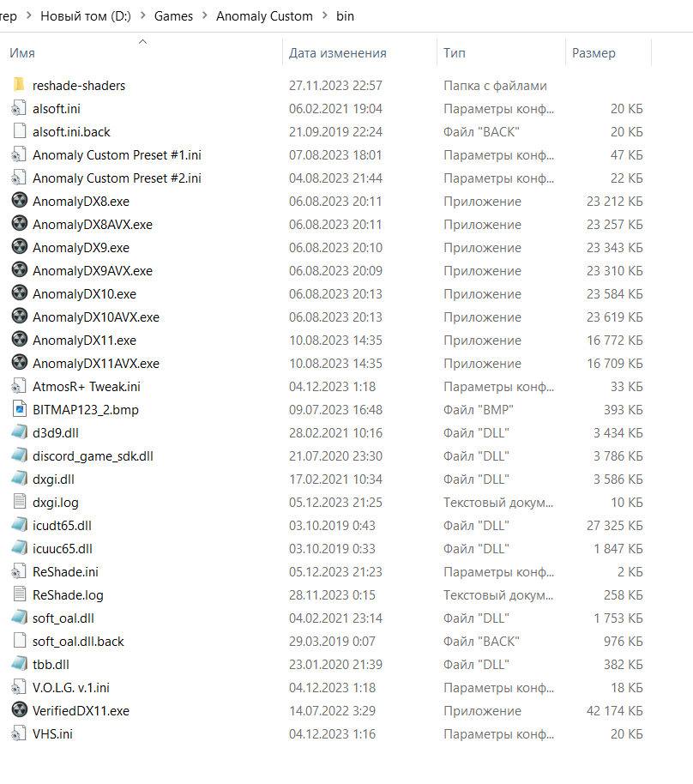Go to Новый том (D:) in breadcrumb
693x784 pixels.
pyautogui.click(x=86, y=16)
